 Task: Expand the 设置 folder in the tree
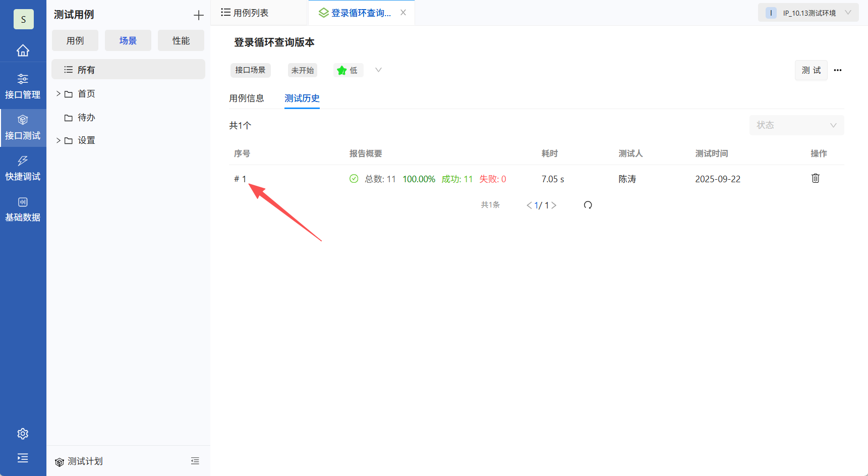[x=58, y=140]
